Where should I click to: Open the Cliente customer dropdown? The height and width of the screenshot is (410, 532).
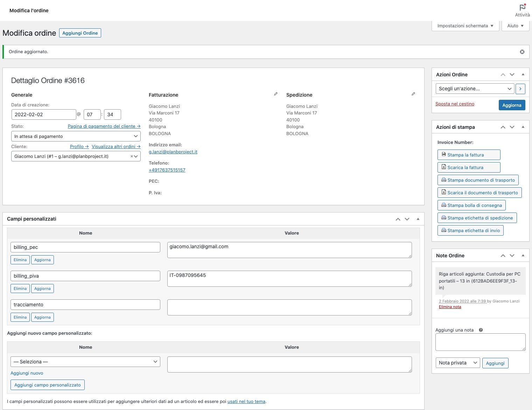click(x=76, y=156)
